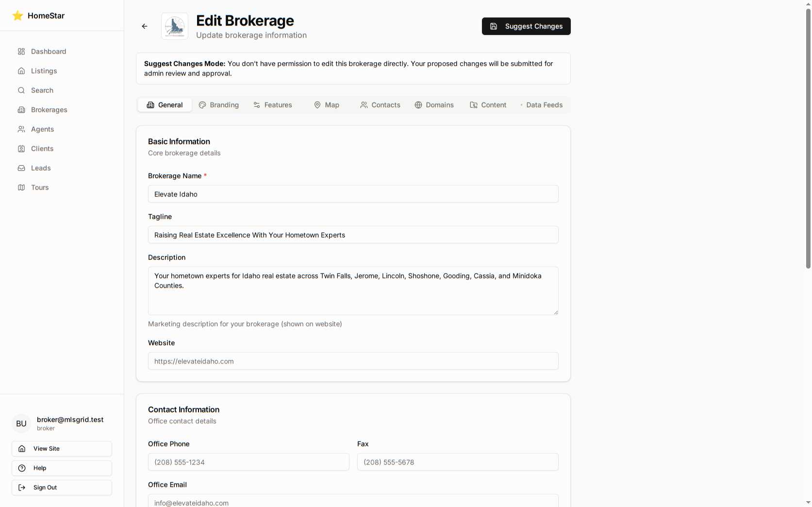Open the View Site link
The width and height of the screenshot is (812, 507).
tap(62, 449)
